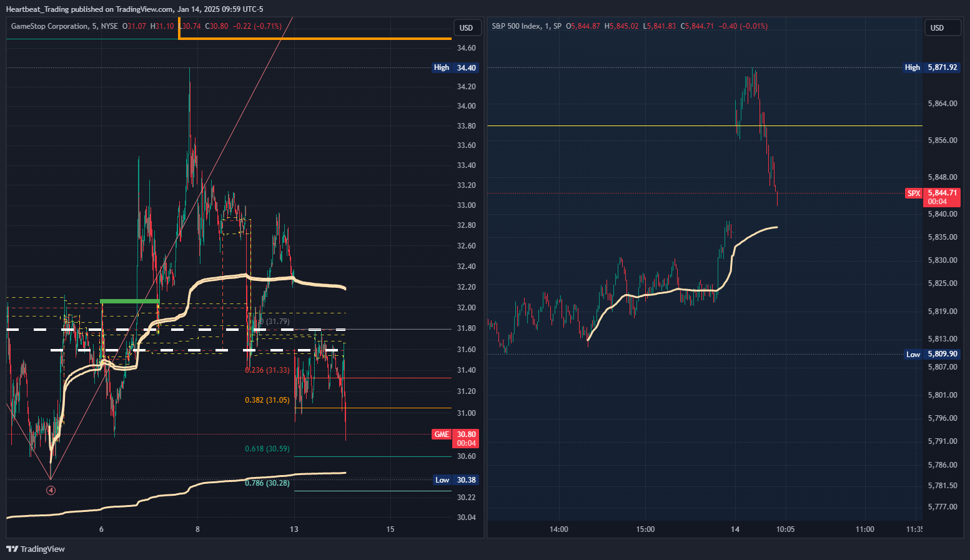970x560 pixels.
Task: Click date label 14 on SPX time axis
Action: (735, 529)
